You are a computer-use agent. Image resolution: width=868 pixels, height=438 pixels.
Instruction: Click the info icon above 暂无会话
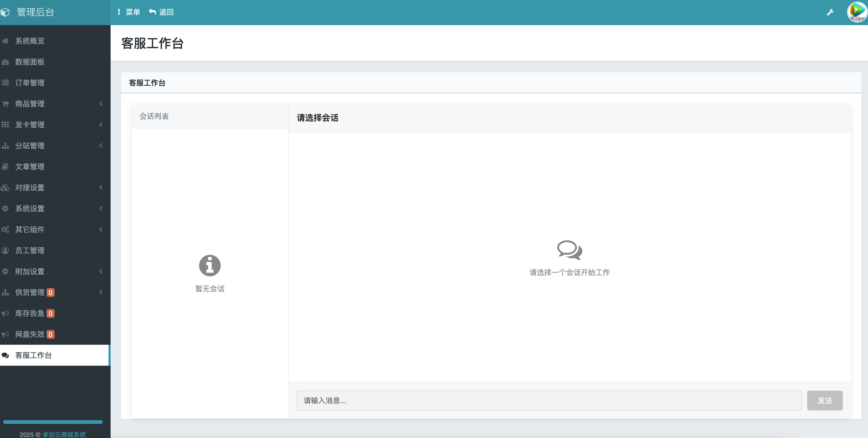pyautogui.click(x=210, y=265)
